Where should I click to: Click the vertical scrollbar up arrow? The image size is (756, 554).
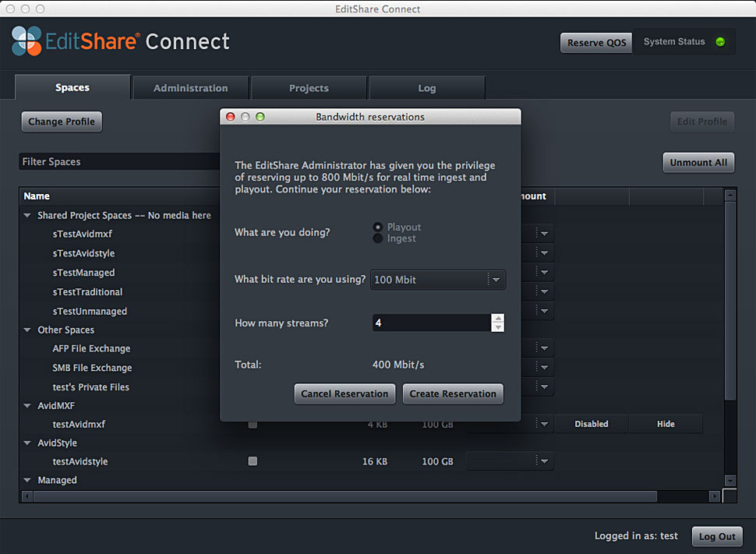(730, 196)
